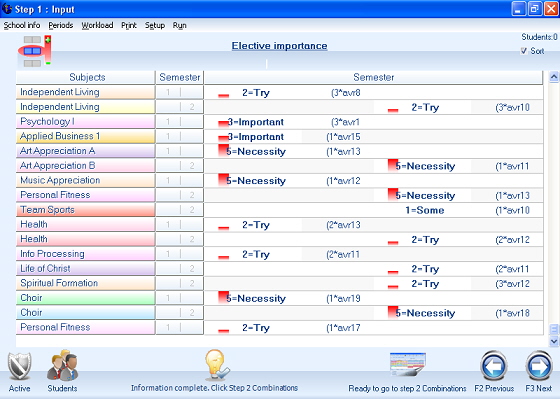Click 2=Try value for Spiritual Formation

coord(425,284)
